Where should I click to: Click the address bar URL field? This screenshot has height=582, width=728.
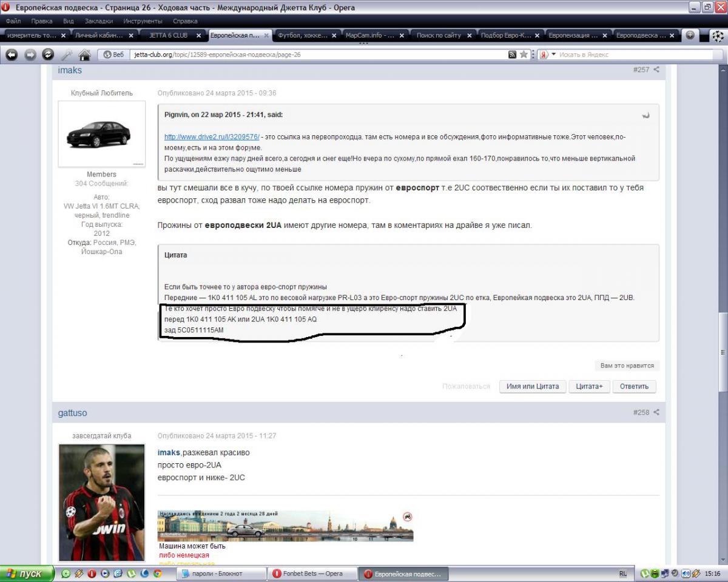[x=318, y=55]
